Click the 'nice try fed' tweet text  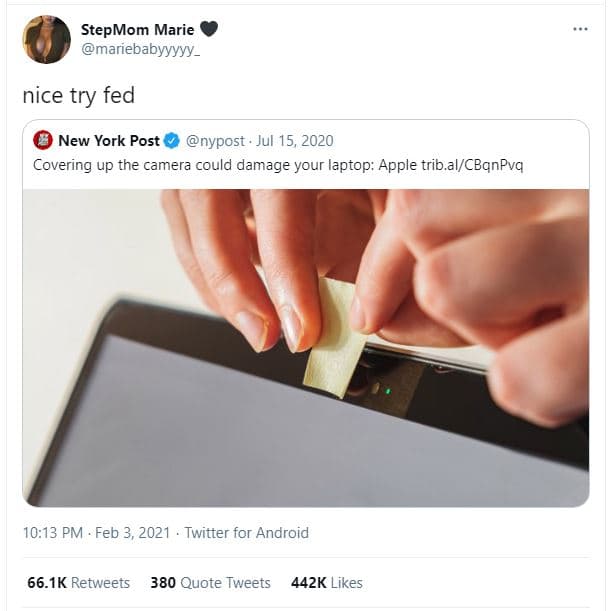pos(78,96)
